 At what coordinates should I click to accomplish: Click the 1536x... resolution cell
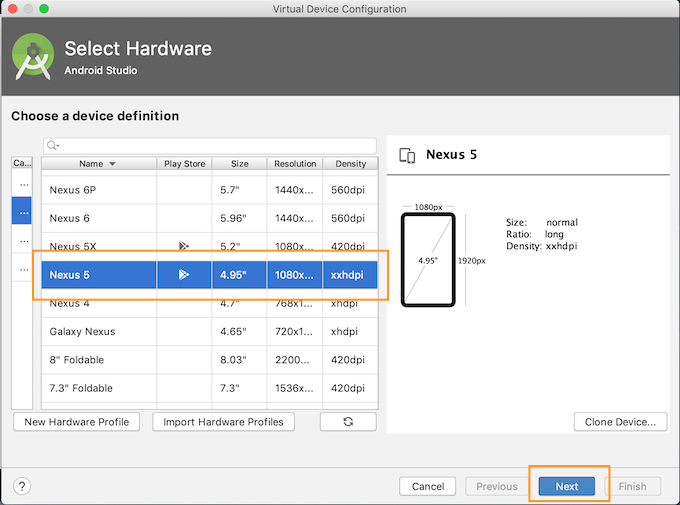click(x=295, y=388)
